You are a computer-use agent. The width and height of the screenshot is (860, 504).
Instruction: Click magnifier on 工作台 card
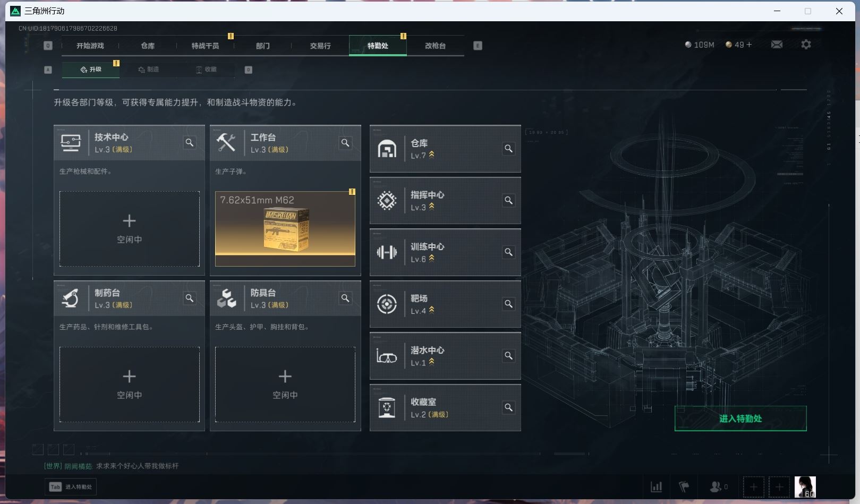[345, 142]
